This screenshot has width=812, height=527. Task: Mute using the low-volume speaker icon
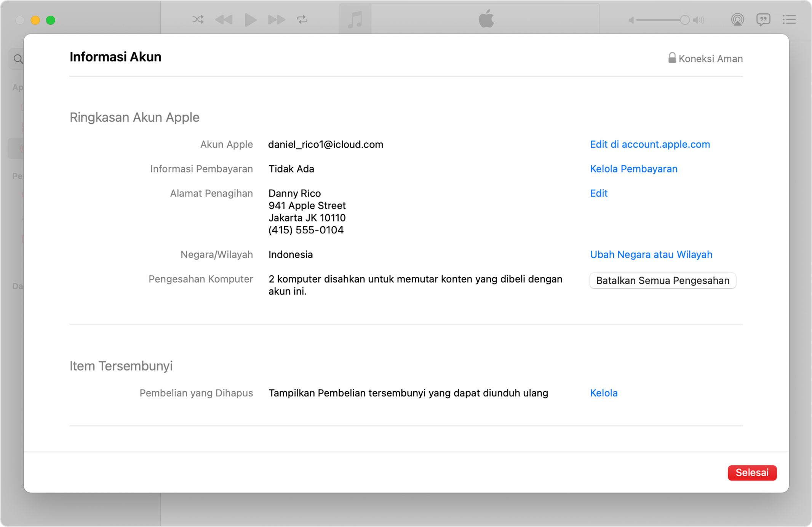(631, 20)
